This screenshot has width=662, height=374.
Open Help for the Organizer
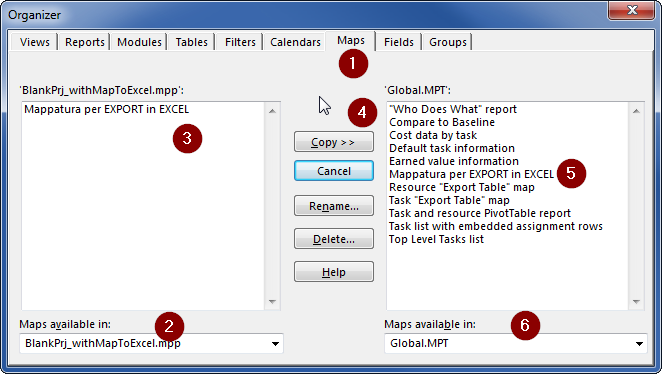(334, 272)
